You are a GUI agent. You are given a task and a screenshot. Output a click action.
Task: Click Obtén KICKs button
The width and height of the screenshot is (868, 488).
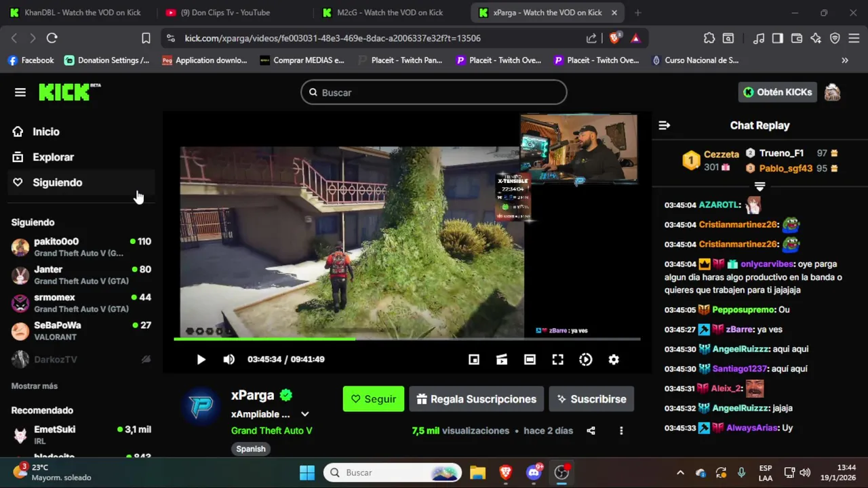pos(778,92)
